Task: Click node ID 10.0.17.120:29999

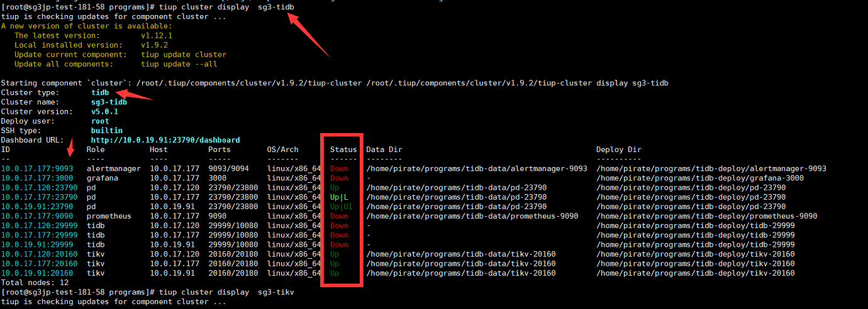Action: click(x=40, y=225)
